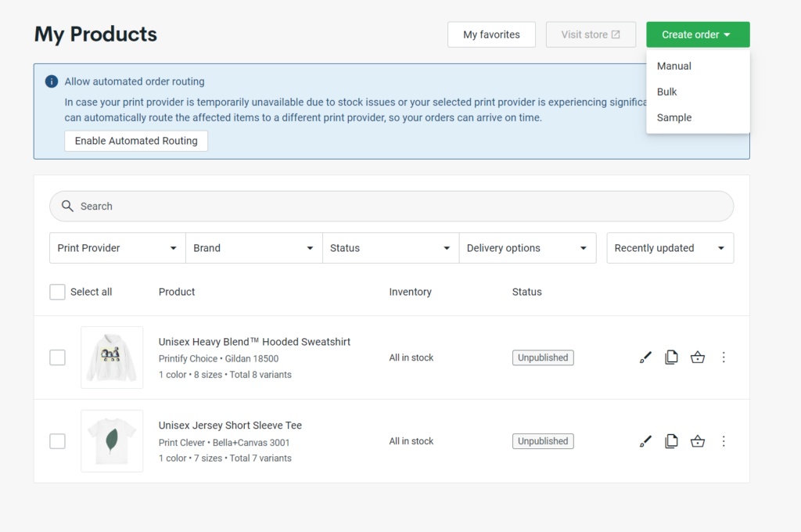Click the info icon in the routing banner
Screen dimensions: 801x532
pos(51,81)
